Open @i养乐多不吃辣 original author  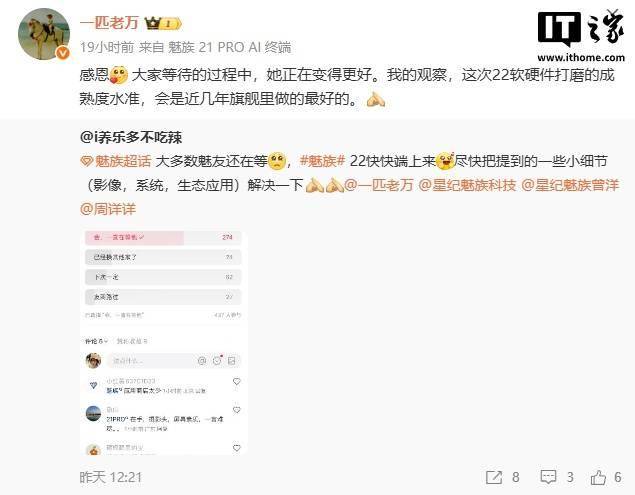tap(131, 137)
